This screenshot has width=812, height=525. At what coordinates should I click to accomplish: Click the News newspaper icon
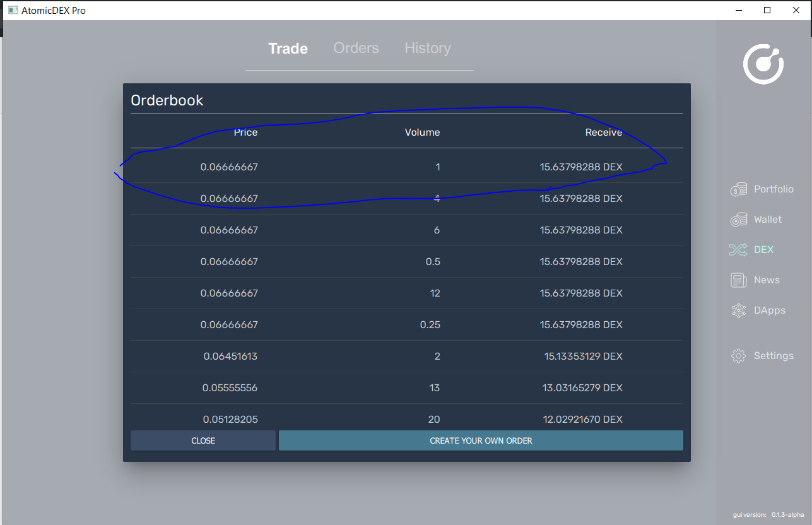click(738, 280)
